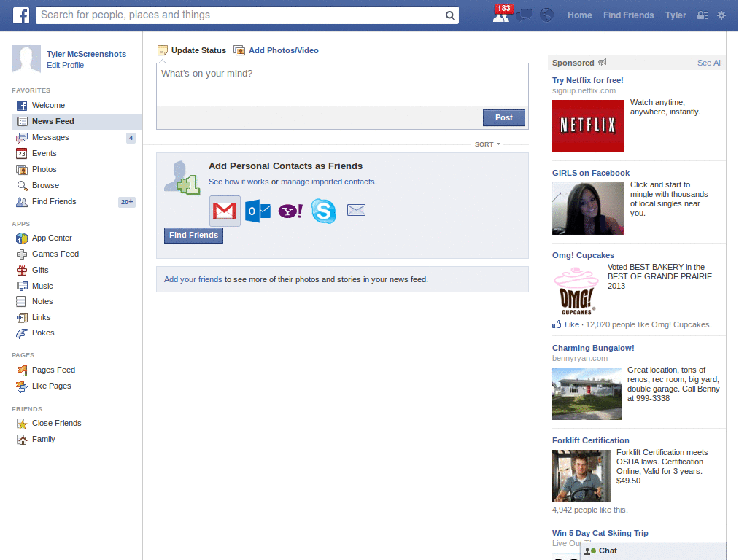The width and height of the screenshot is (747, 560).
Task: Click the App Center icon
Action: [22, 238]
